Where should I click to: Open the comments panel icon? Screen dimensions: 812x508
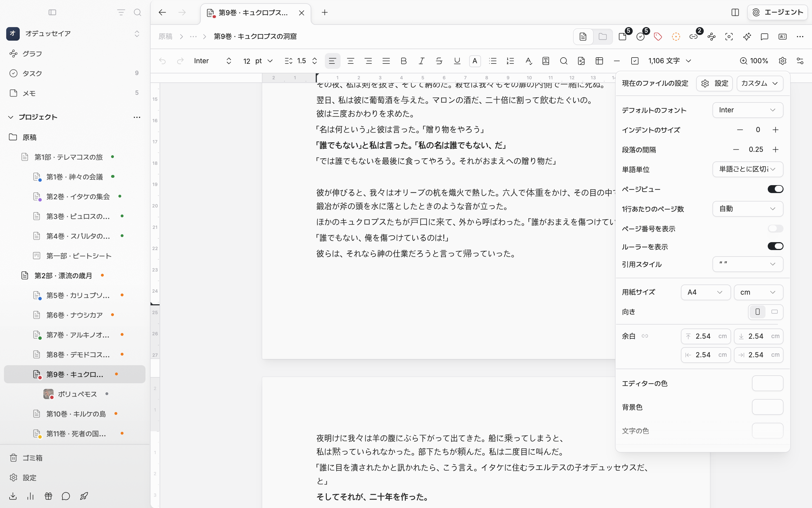[x=765, y=37]
